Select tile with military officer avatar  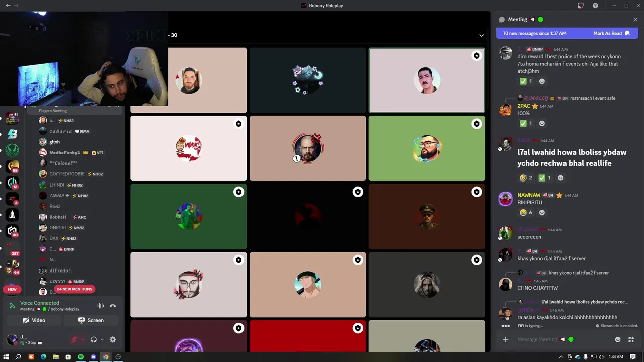(x=427, y=217)
